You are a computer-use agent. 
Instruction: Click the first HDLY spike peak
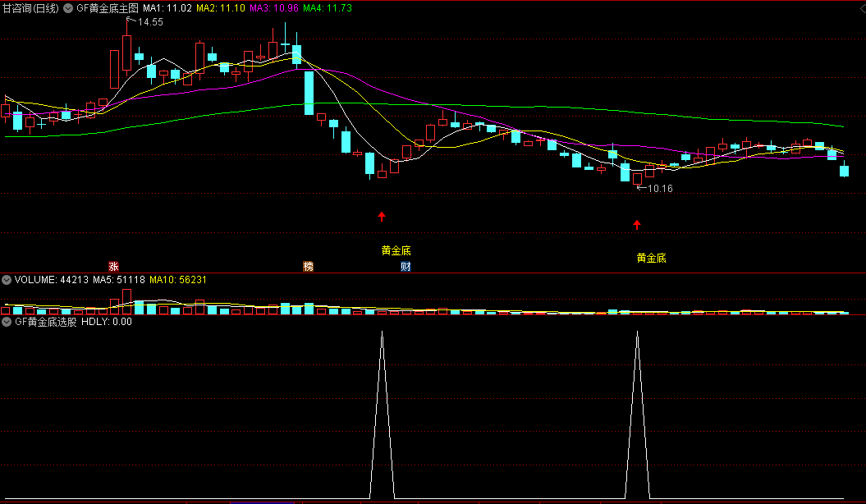click(383, 332)
